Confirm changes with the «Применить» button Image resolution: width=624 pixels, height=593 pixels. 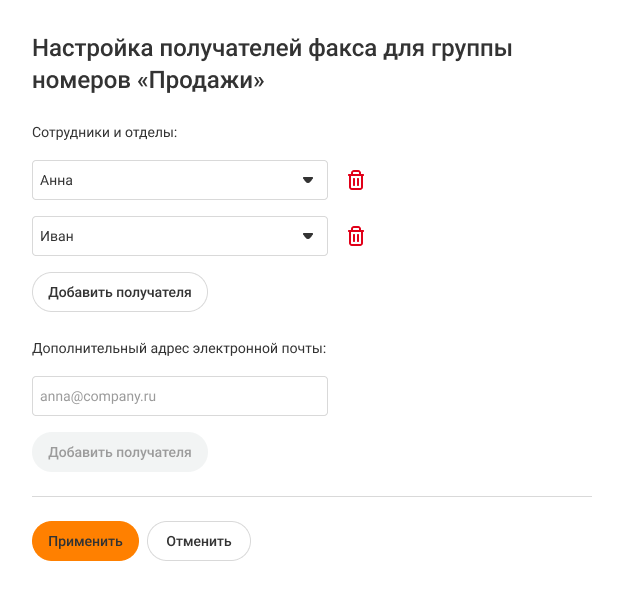pyautogui.click(x=85, y=541)
